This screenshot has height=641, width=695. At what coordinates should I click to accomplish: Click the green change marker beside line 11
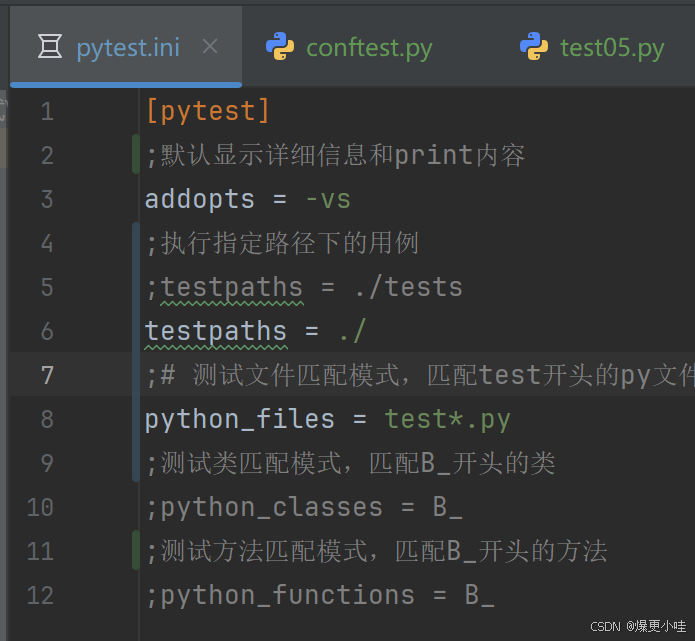[136, 550]
